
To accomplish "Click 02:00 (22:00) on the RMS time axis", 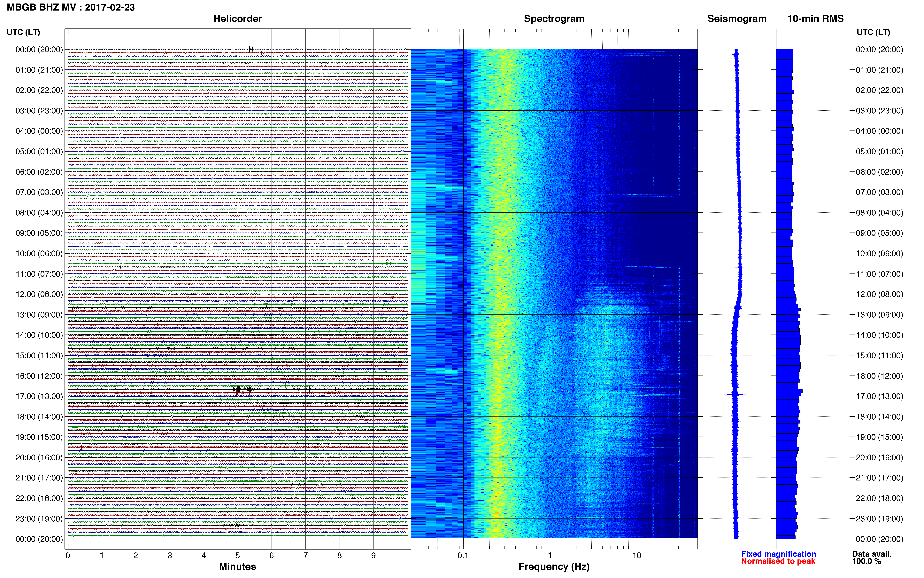I will (x=879, y=90).
